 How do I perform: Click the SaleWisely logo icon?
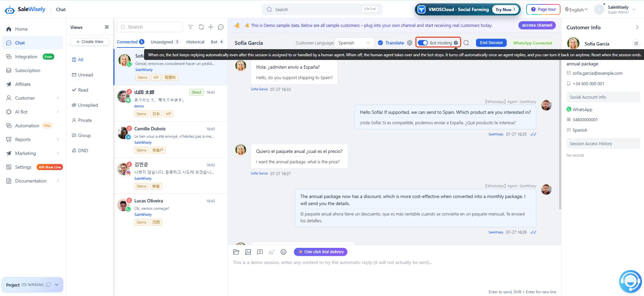(10, 9)
